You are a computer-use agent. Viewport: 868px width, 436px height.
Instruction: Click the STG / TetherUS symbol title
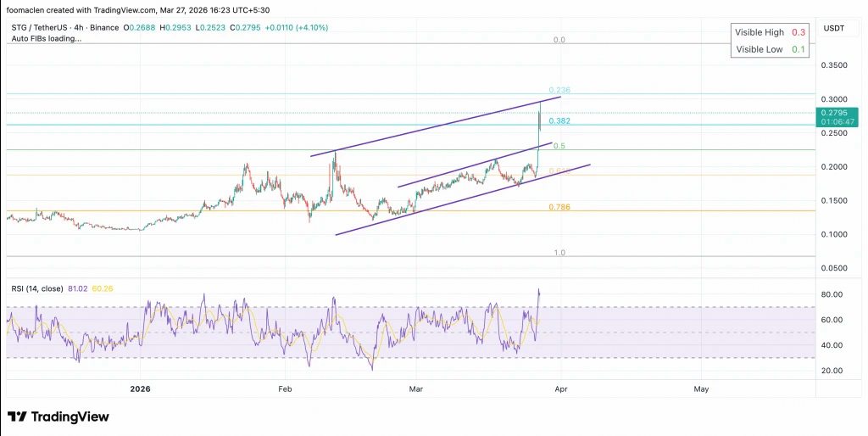pyautogui.click(x=42, y=27)
